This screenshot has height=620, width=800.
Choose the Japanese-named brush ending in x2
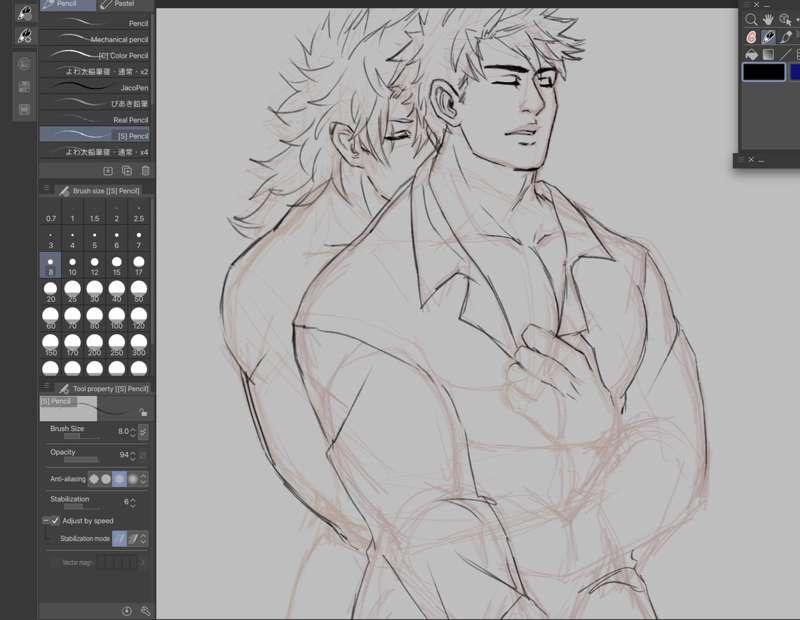pos(95,71)
